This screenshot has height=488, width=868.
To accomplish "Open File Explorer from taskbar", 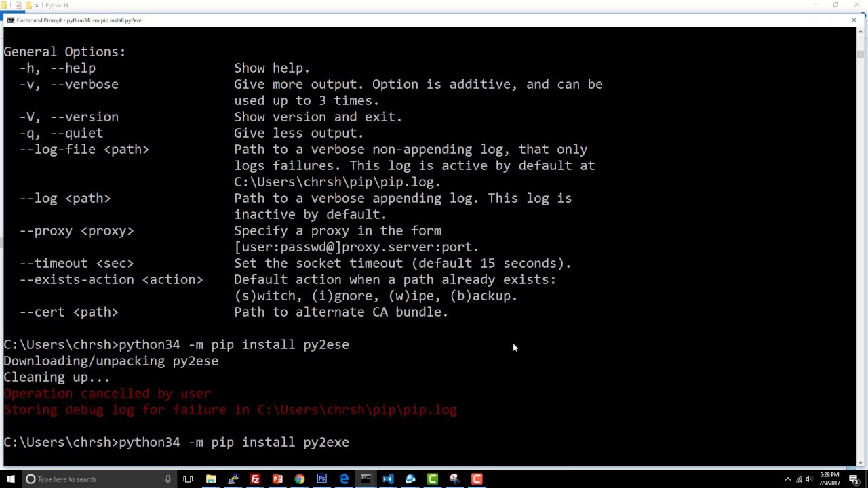I will tap(211, 479).
